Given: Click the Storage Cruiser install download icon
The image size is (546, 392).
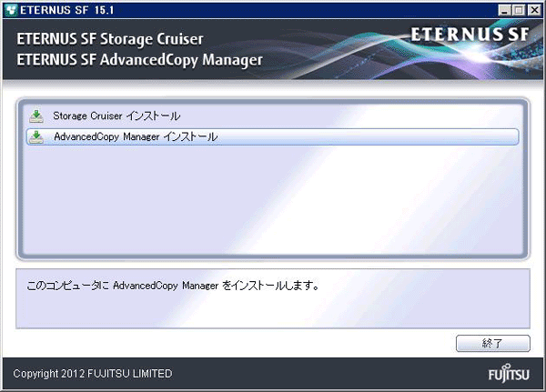Looking at the screenshot, I should (36, 116).
